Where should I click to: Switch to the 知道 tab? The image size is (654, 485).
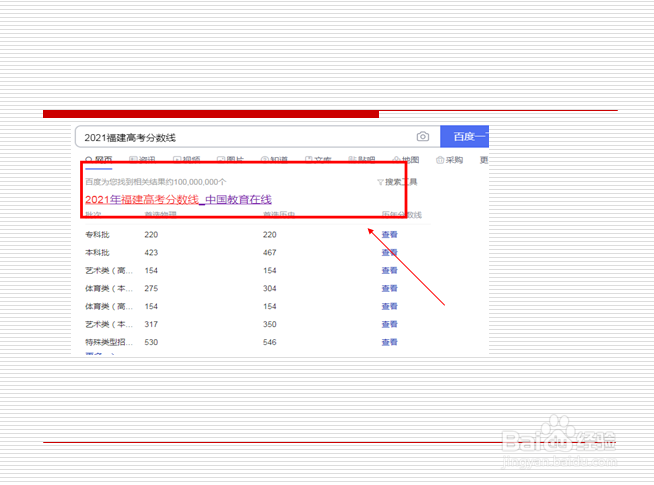click(x=274, y=159)
